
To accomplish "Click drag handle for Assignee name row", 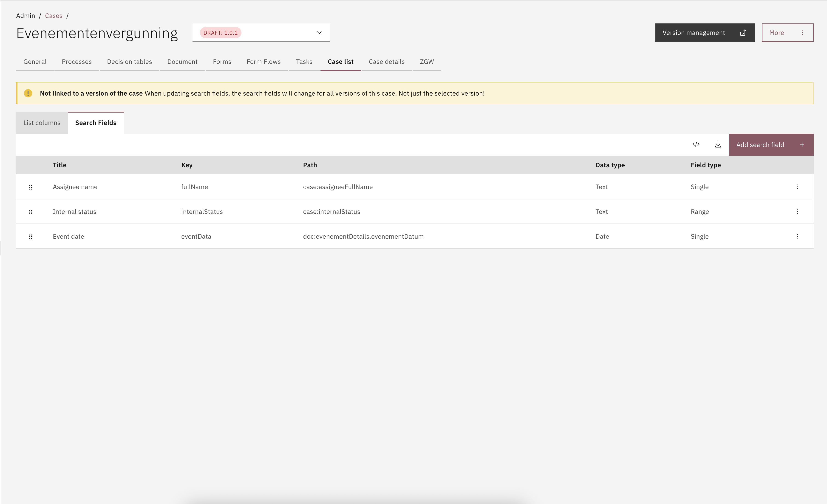I will (x=31, y=187).
